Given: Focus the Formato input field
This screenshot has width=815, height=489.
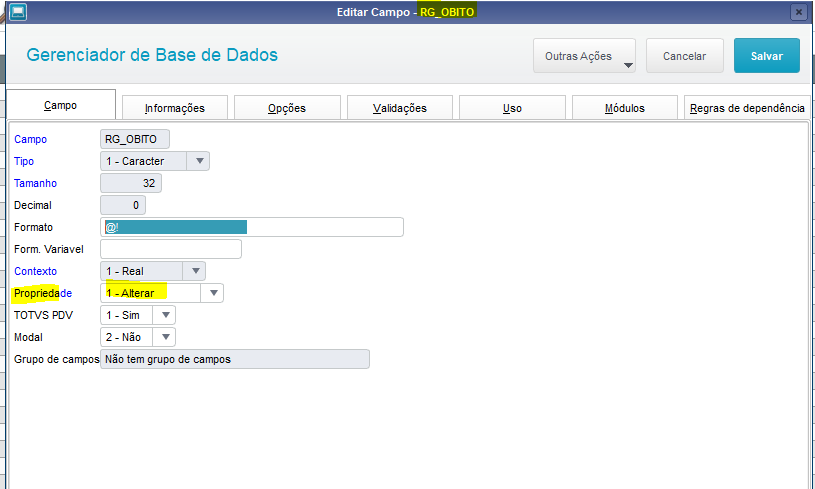Looking at the screenshot, I should tap(252, 227).
